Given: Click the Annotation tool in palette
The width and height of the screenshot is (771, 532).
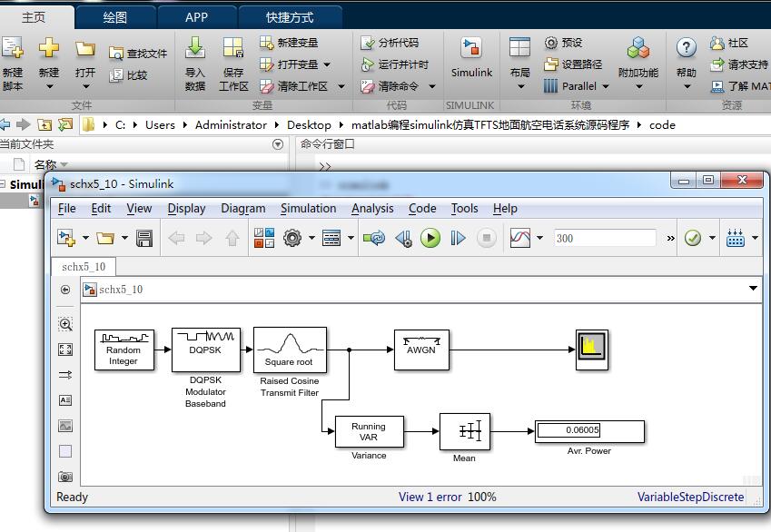Looking at the screenshot, I should pos(65,400).
